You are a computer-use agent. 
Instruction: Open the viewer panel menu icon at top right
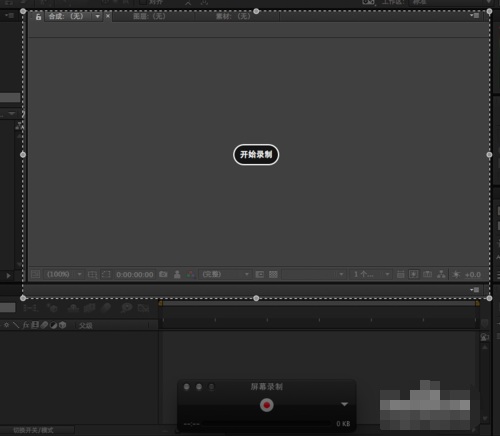pos(475,16)
